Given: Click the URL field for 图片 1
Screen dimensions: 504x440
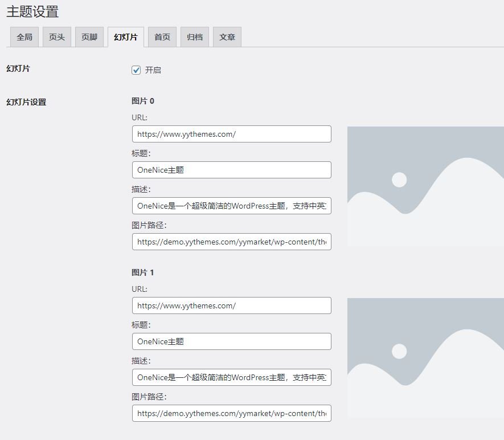Looking at the screenshot, I should click(x=231, y=305).
